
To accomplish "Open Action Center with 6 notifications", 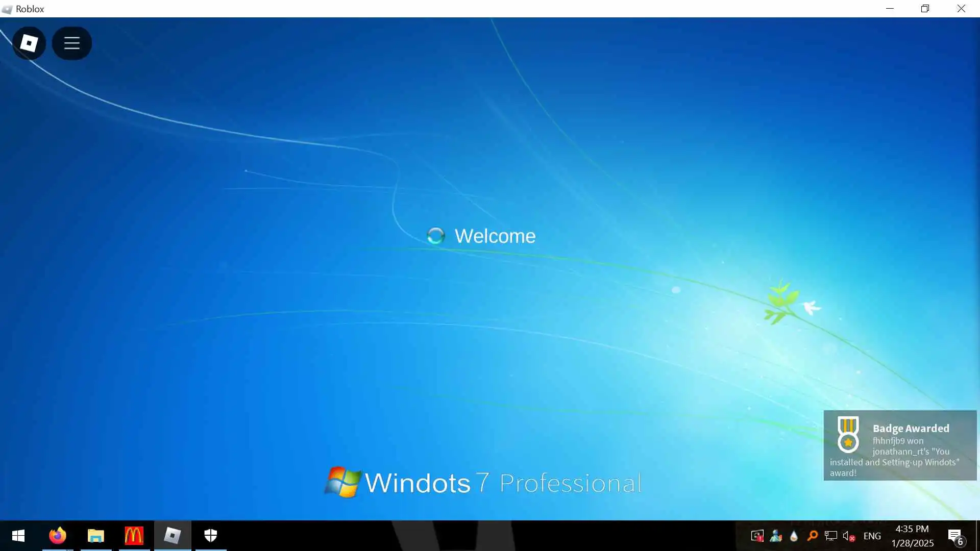I will (955, 536).
